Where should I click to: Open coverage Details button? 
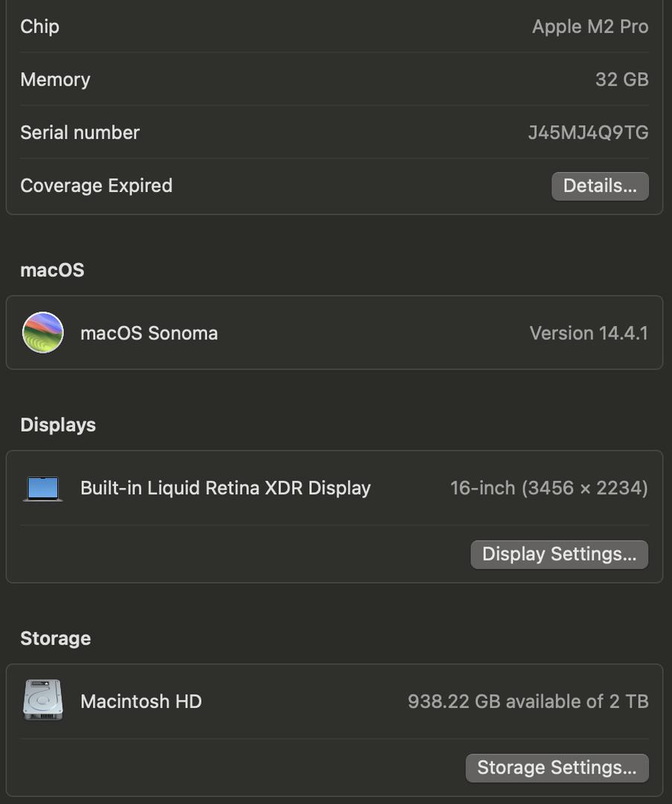(600, 186)
